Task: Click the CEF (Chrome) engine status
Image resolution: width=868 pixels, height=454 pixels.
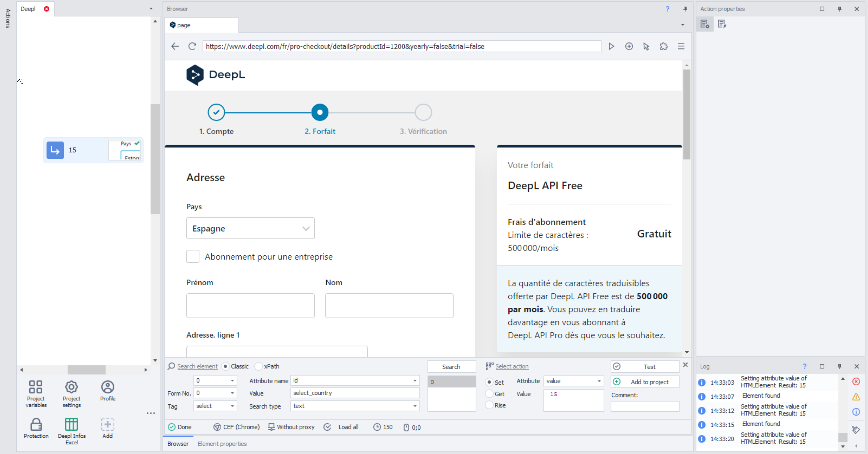Action: coord(237,427)
